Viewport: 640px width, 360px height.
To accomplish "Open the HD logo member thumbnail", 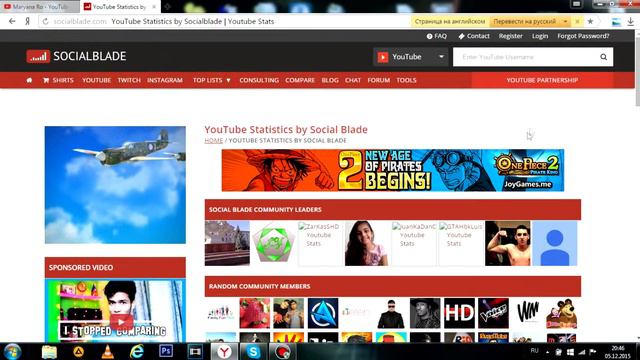I will [459, 313].
